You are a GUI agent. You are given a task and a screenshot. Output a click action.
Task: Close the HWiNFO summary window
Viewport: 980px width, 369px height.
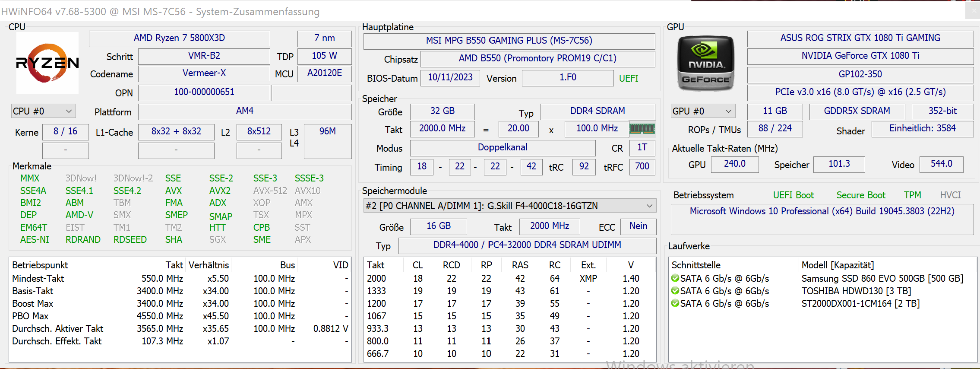(973, 11)
